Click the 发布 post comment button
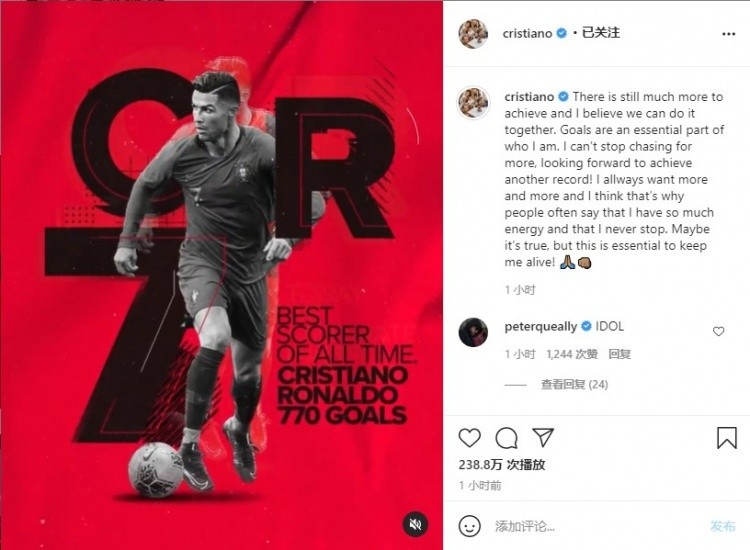 (x=722, y=526)
